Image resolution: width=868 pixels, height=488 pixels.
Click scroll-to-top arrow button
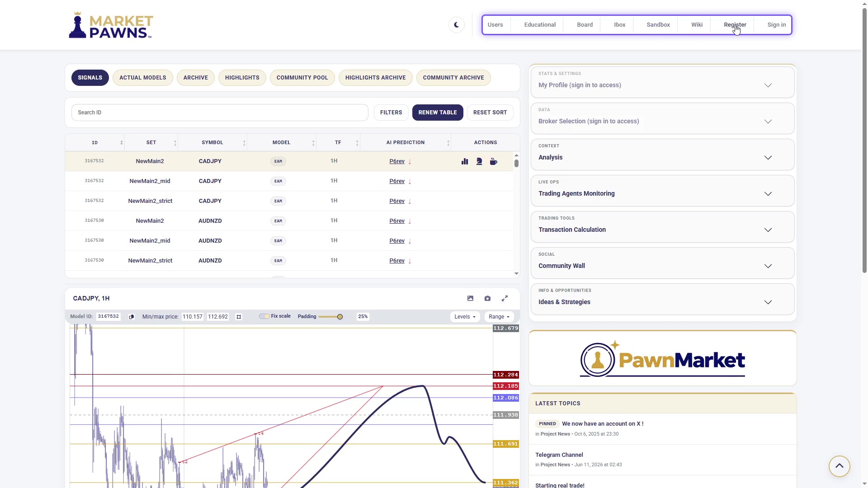[840, 466]
